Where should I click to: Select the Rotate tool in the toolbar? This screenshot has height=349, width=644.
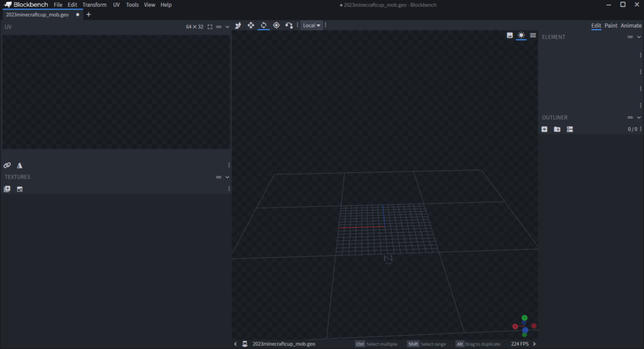(264, 25)
